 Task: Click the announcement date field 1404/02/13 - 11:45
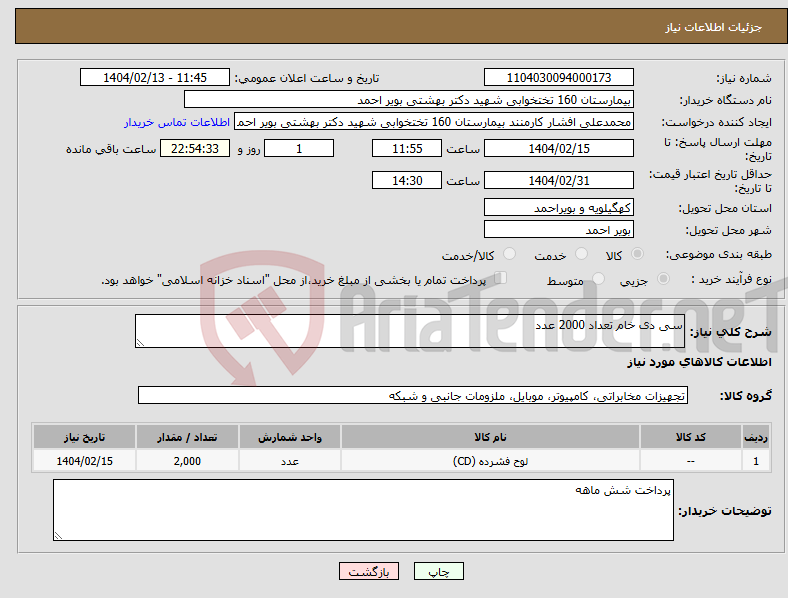click(x=155, y=77)
